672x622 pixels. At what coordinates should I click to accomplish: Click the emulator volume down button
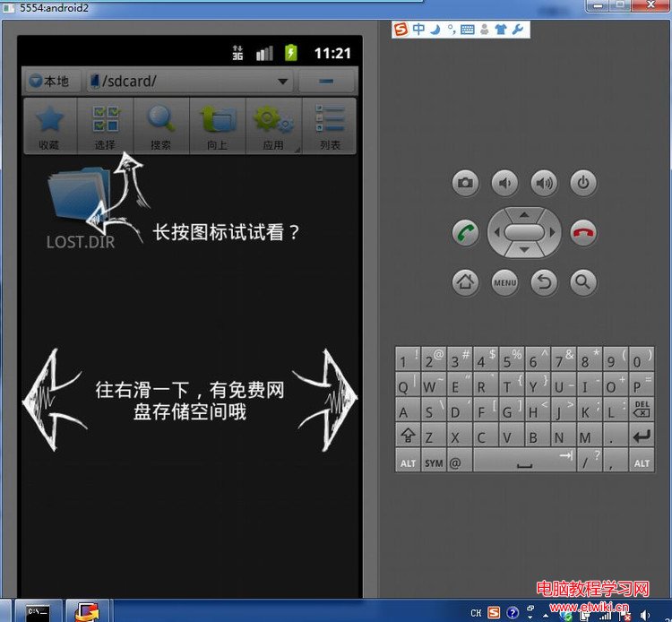[504, 183]
